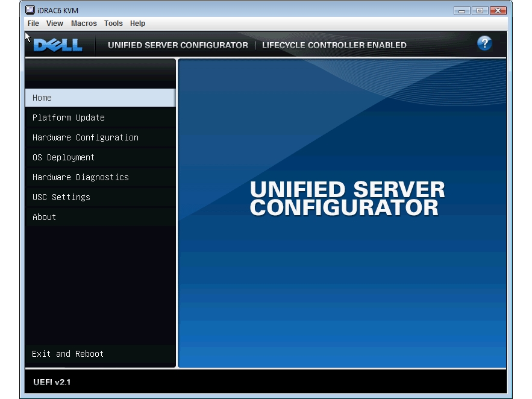The width and height of the screenshot is (532, 399).
Task: Open the blue help question mark icon
Action: pos(484,43)
